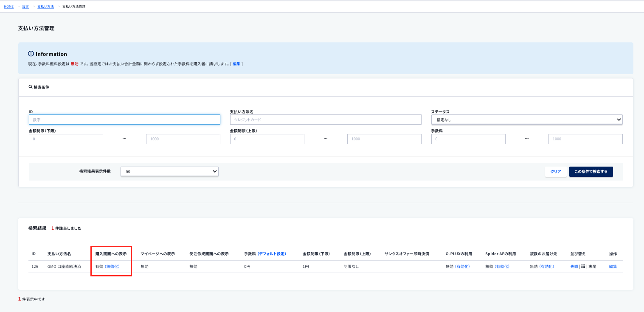Focus the ID input field

pyautogui.click(x=124, y=120)
